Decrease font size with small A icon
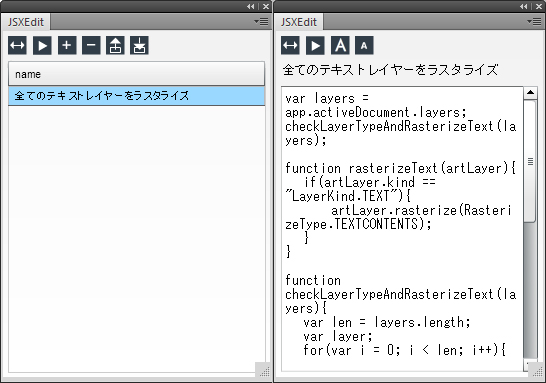The height and width of the screenshot is (383, 546). (364, 45)
